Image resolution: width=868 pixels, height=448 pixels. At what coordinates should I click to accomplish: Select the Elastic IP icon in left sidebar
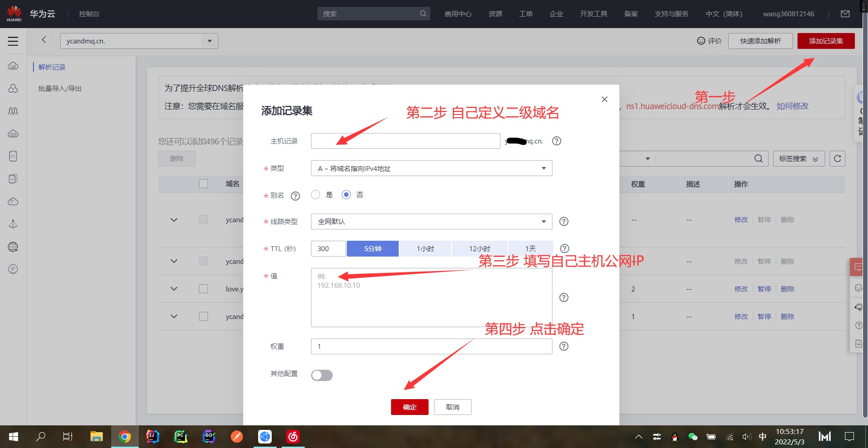click(x=13, y=269)
